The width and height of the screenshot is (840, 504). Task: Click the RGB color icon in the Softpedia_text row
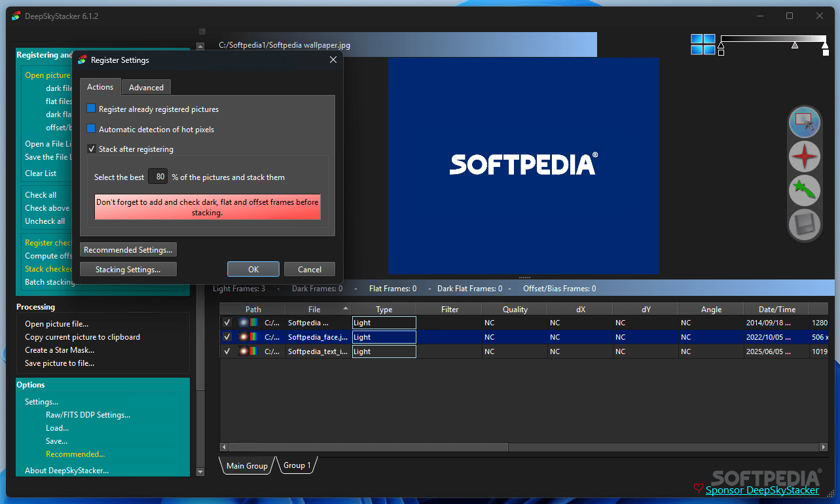click(x=255, y=351)
